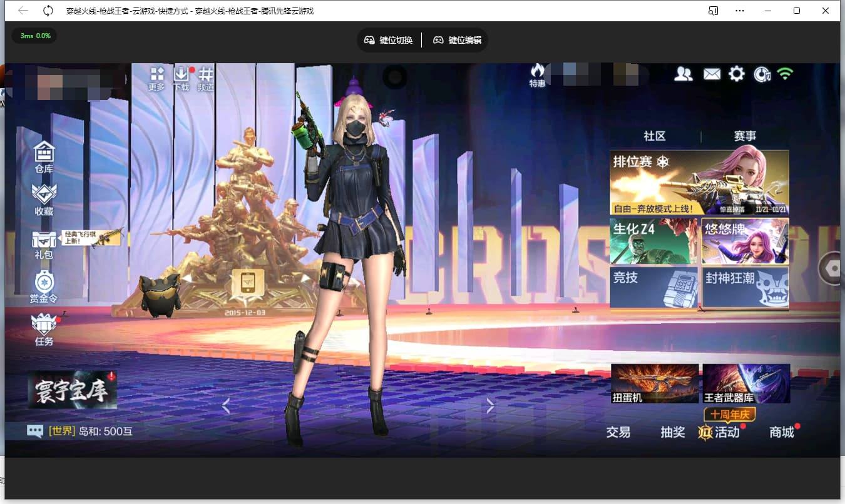The height and width of the screenshot is (504, 845).
Task: Click the 更多 more grid icon
Action: point(156,78)
